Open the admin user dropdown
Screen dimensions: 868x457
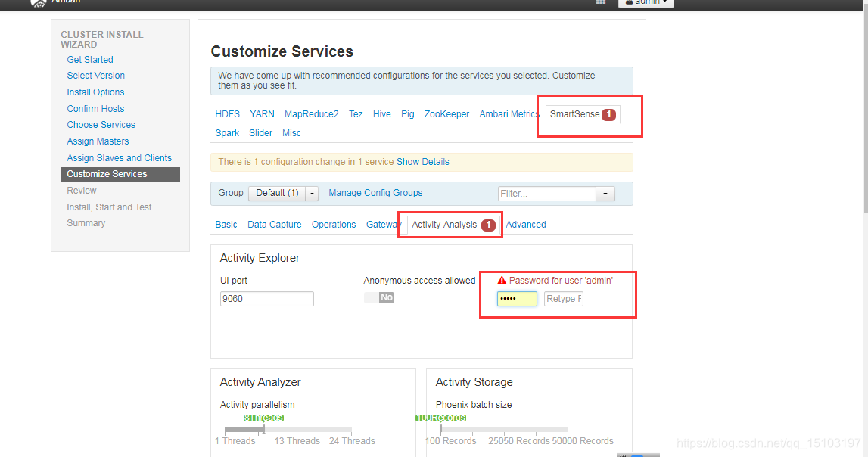[x=646, y=3]
